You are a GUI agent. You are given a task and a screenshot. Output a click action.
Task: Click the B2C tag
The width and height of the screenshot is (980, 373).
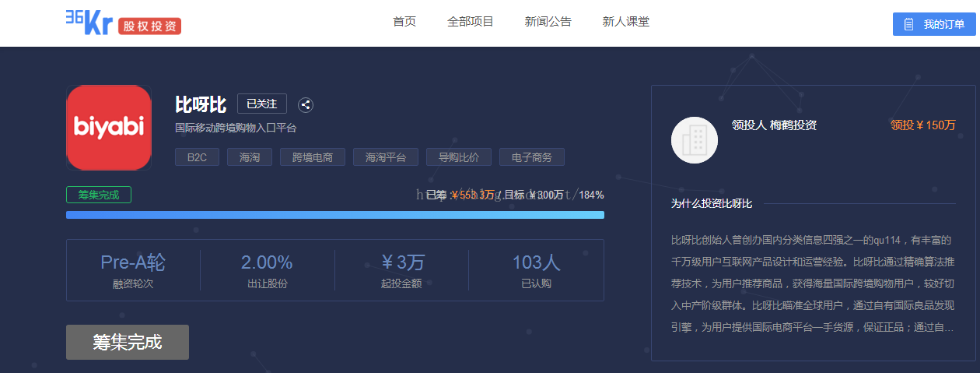(197, 157)
